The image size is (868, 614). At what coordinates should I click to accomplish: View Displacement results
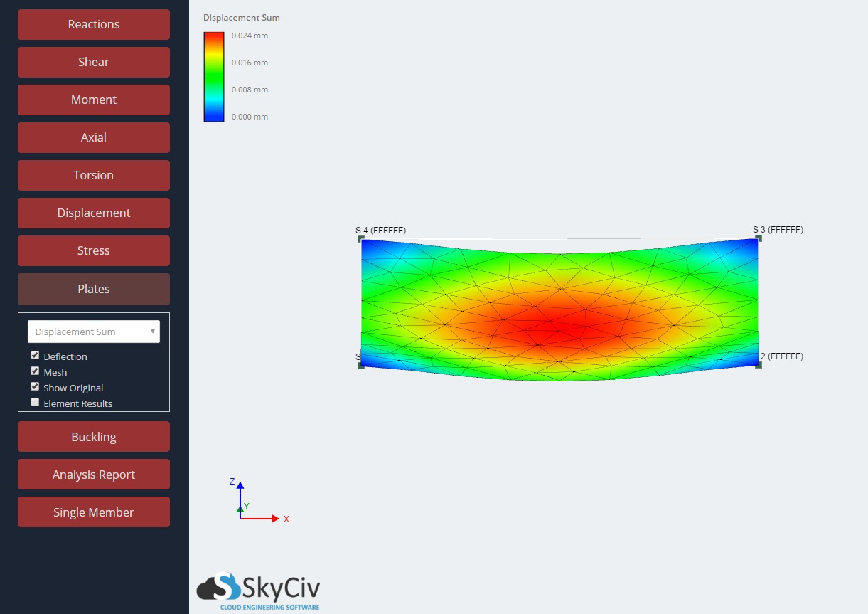tap(94, 213)
